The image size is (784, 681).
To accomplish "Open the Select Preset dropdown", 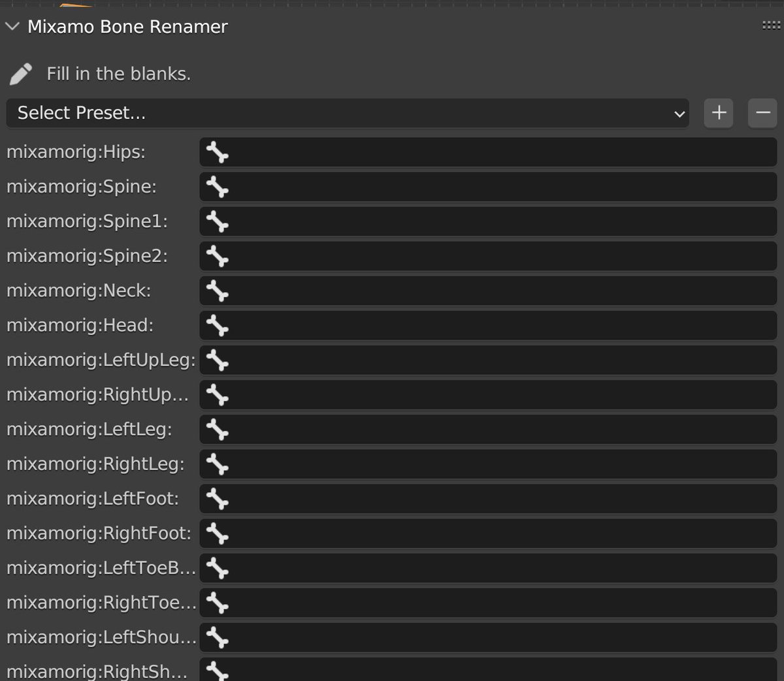I will coord(348,113).
